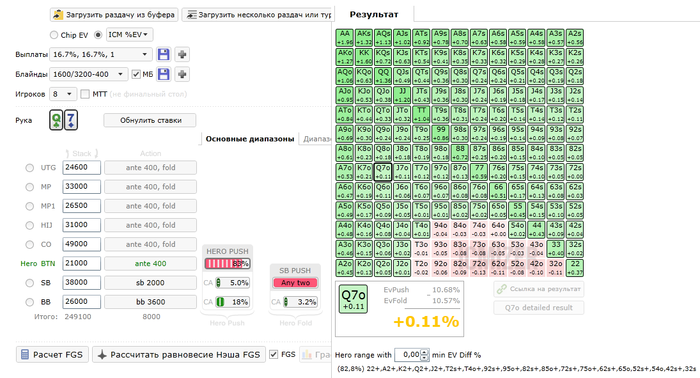Click the plus icon next to Выплаты
The image size is (700, 378).
(182, 54)
